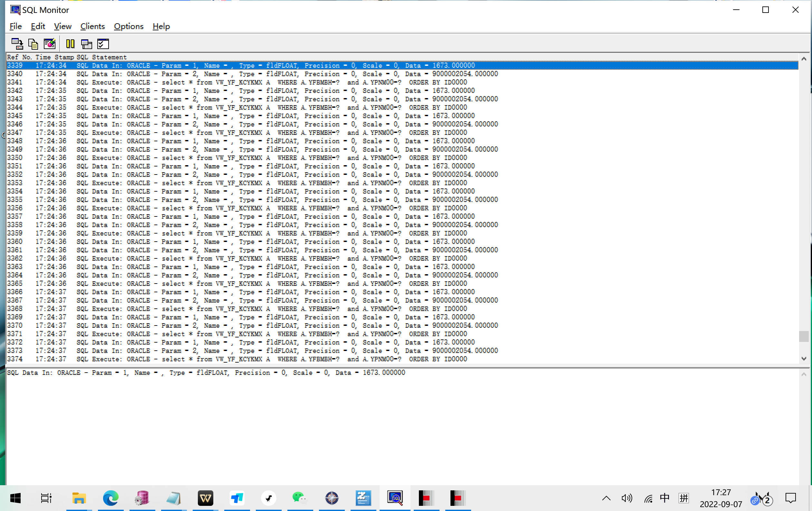The width and height of the screenshot is (812, 511).
Task: Expand hidden system tray icons chevron
Action: 606,498
